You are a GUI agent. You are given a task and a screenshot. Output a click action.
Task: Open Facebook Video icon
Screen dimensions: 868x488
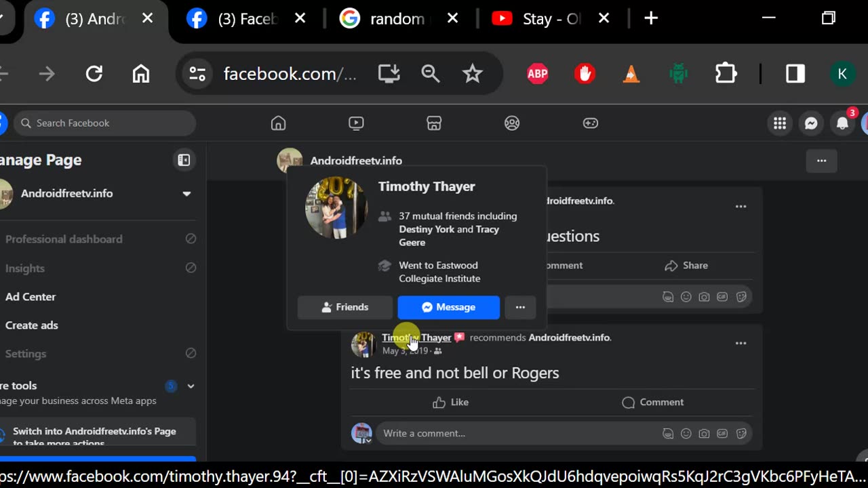click(x=356, y=123)
